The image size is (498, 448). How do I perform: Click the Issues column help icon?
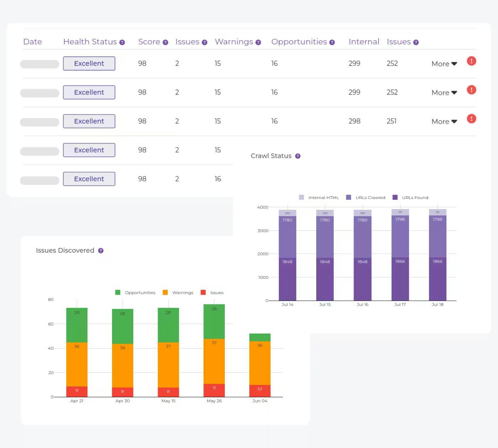pyautogui.click(x=205, y=42)
